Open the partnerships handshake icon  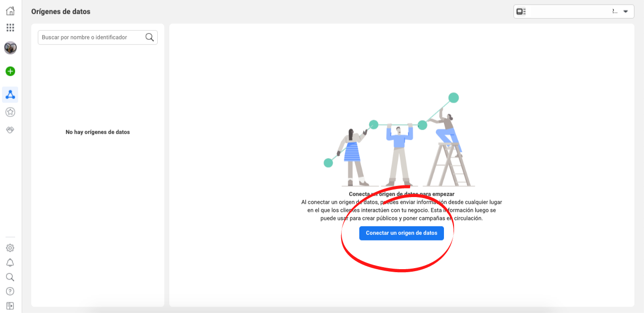click(10, 130)
